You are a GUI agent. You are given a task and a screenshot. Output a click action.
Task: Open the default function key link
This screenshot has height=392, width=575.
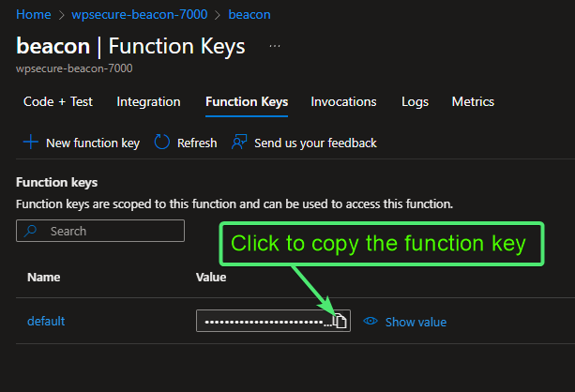coord(46,322)
